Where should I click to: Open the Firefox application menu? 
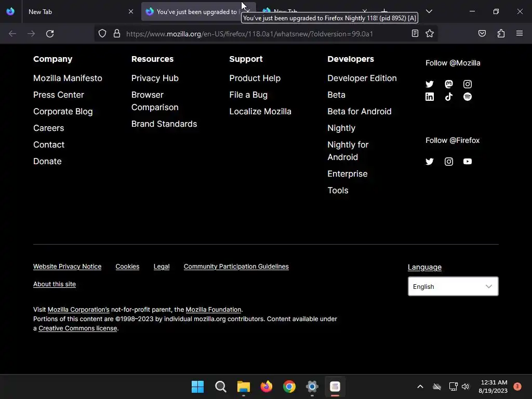pos(520,33)
